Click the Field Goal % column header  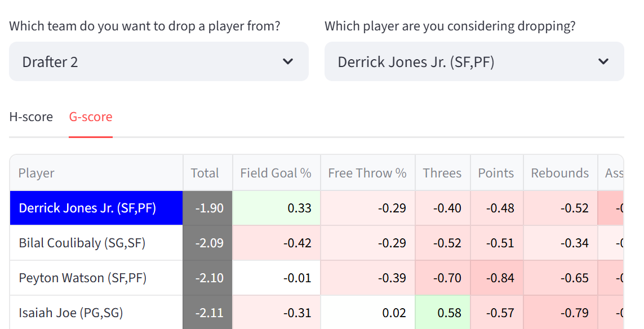click(x=276, y=173)
